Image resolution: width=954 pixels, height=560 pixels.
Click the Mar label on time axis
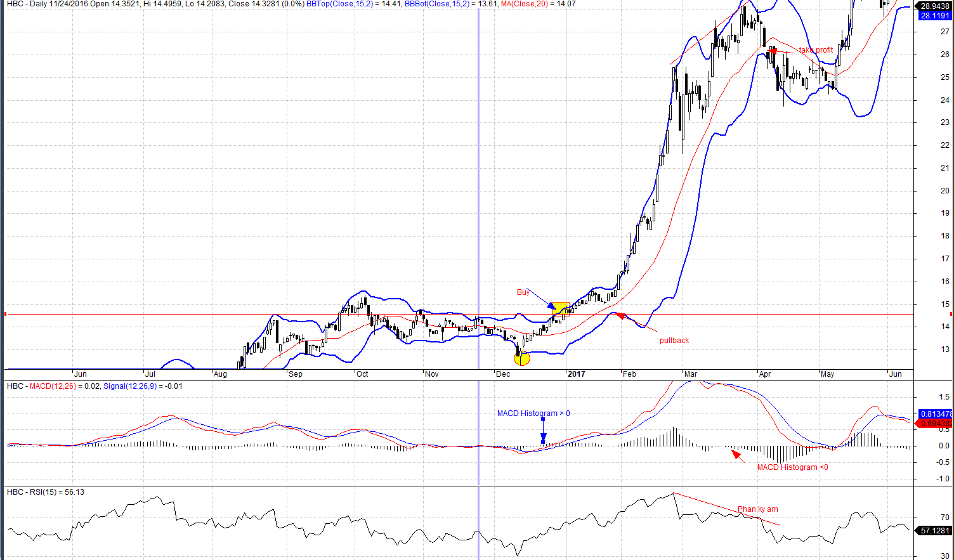[690, 374]
